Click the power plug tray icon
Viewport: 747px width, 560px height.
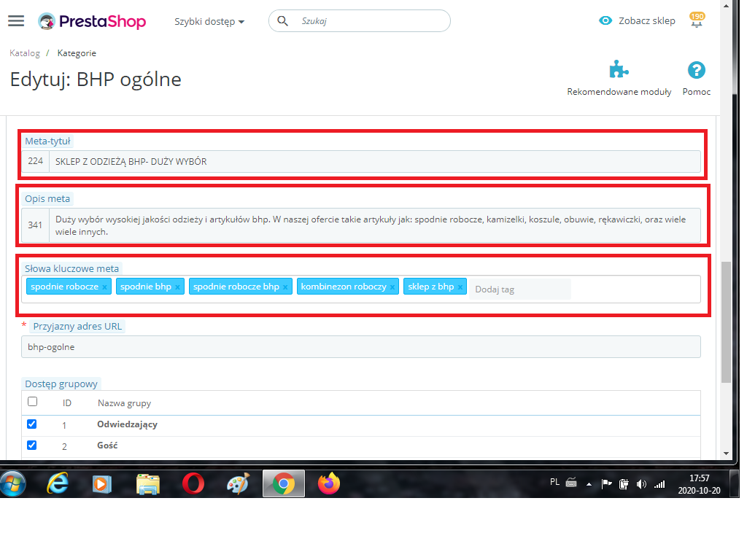(x=624, y=484)
